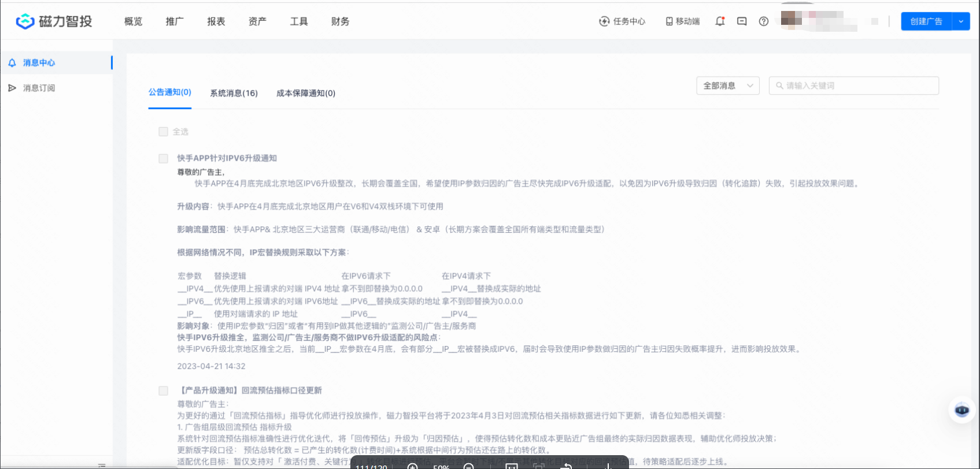980x469 pixels.
Task: Click the 磁力智投 logo icon
Action: coord(25,21)
